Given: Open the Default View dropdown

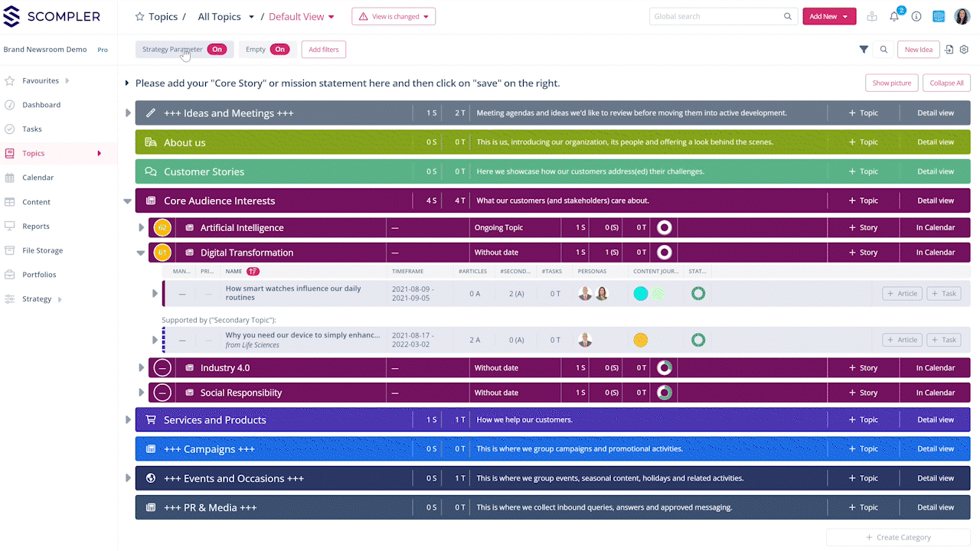Looking at the screenshot, I should 302,17.
